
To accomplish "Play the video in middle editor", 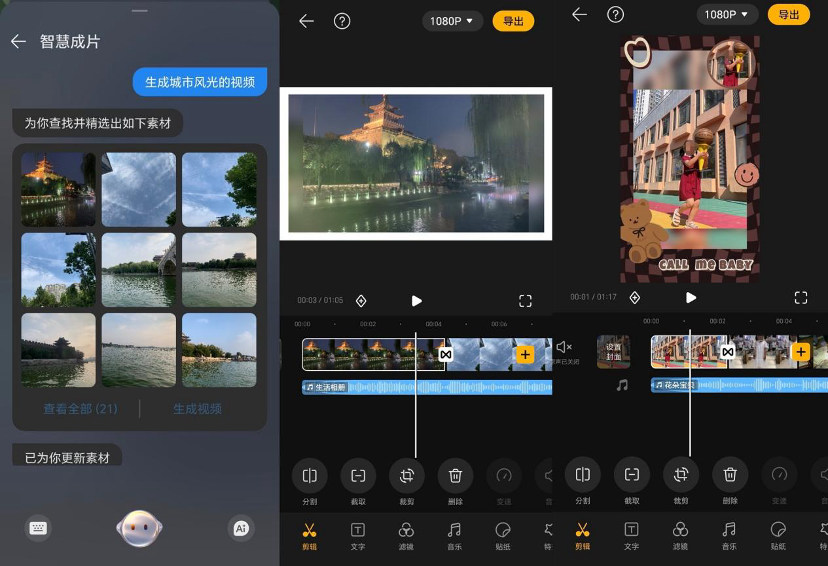I will (417, 301).
